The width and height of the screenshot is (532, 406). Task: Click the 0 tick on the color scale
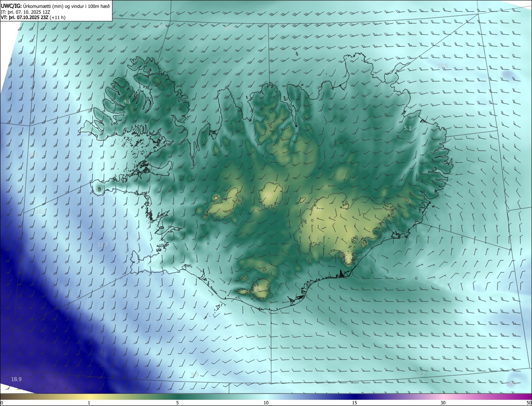[2, 403]
